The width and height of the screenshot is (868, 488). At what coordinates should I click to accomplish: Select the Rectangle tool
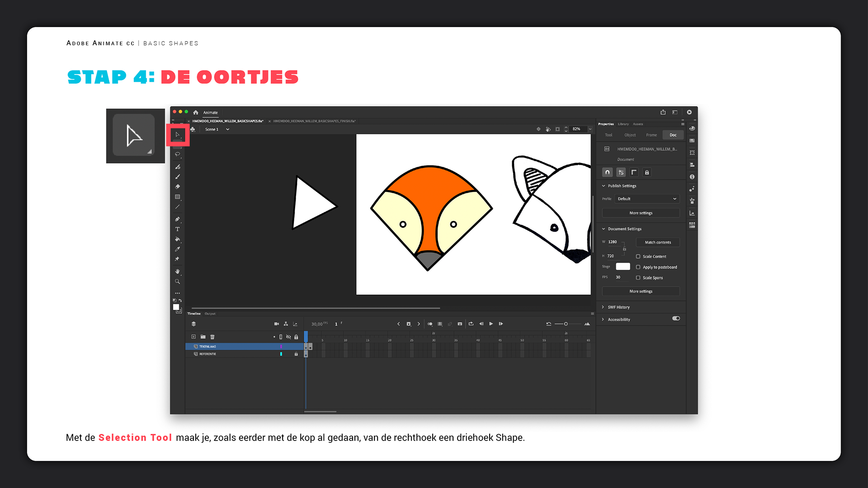pos(178,197)
